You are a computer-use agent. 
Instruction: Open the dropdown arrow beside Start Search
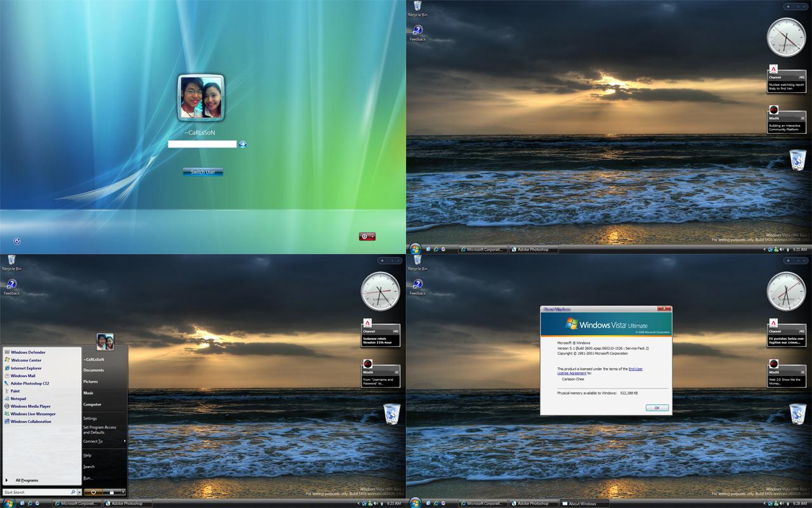(x=79, y=492)
